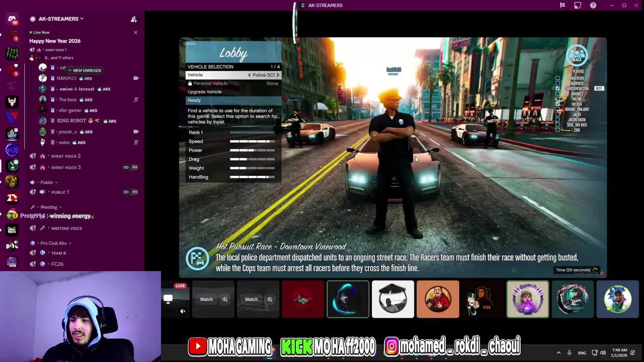Image resolution: width=644 pixels, height=362 pixels.
Task: Click the muted mic icon beside The boss
Action: [x=136, y=100]
